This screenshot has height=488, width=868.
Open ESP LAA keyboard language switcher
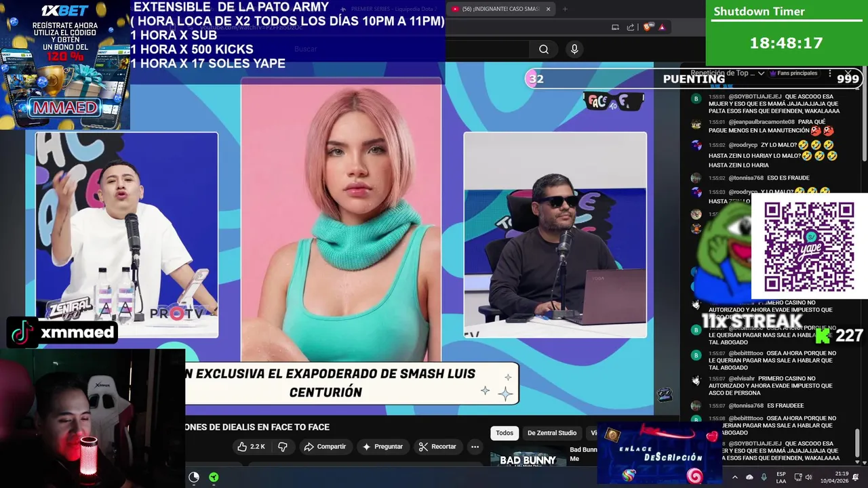[781, 477]
